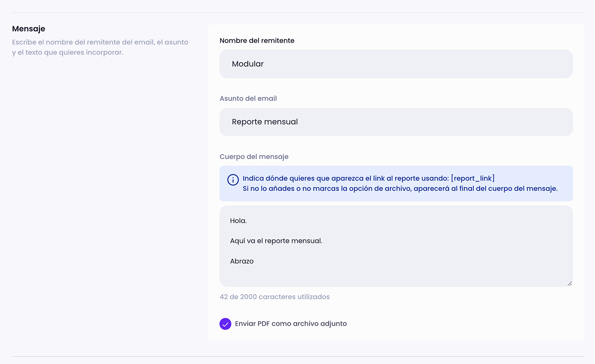Click the Mensaje section heading
Image resolution: width=595 pixels, height=364 pixels.
click(x=29, y=29)
